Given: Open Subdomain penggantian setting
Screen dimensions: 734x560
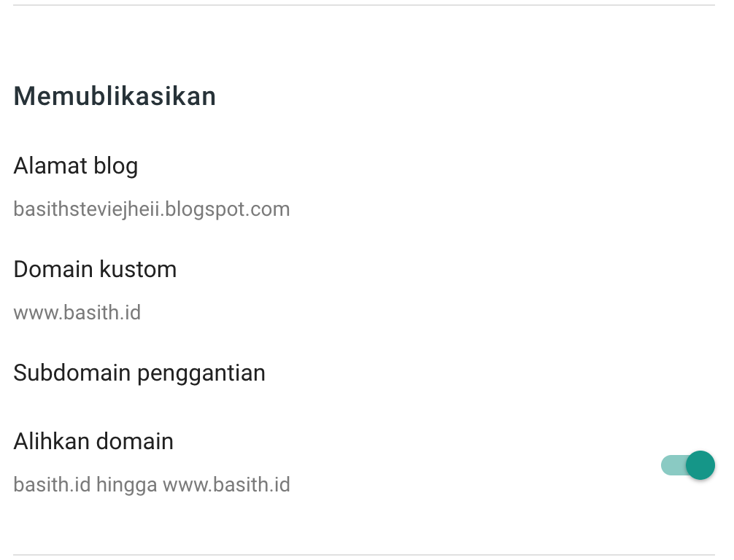Looking at the screenshot, I should coord(364,373).
